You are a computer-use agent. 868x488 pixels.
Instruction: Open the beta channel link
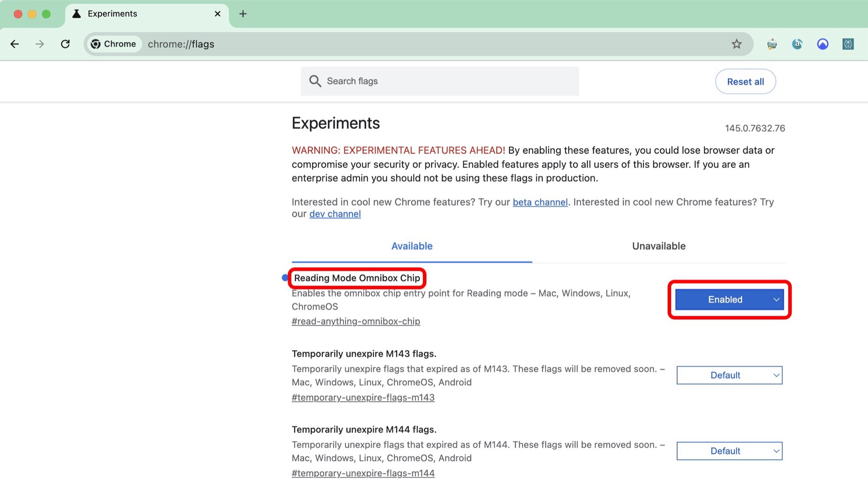(x=540, y=202)
